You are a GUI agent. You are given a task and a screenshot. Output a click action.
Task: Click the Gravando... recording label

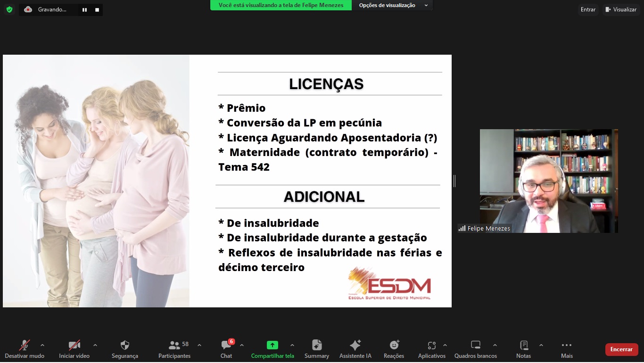pos(52,9)
